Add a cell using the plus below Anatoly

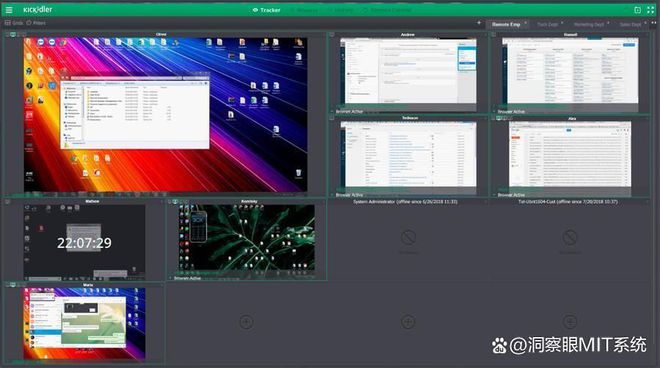pyautogui.click(x=246, y=322)
